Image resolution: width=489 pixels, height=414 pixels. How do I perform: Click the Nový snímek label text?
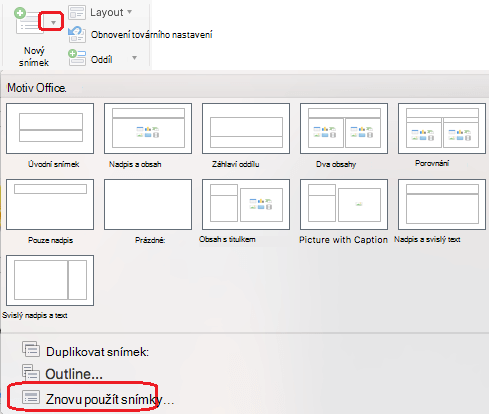click(x=34, y=57)
